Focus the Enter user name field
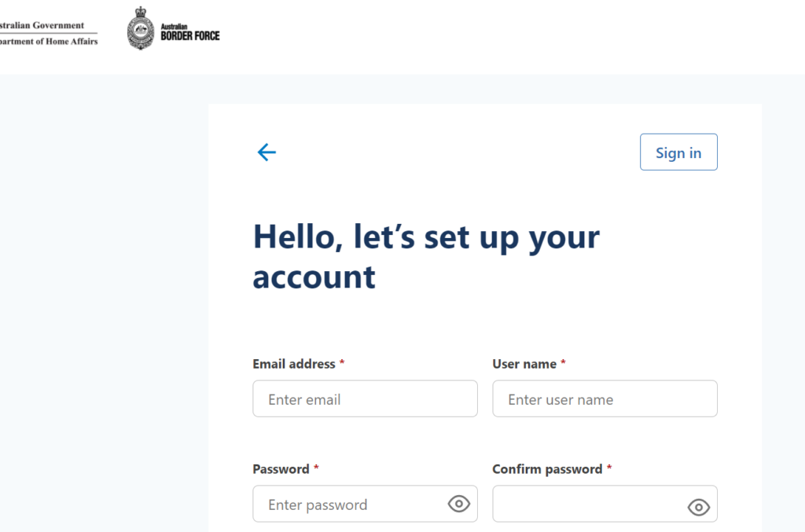The image size is (805, 532). tap(605, 398)
